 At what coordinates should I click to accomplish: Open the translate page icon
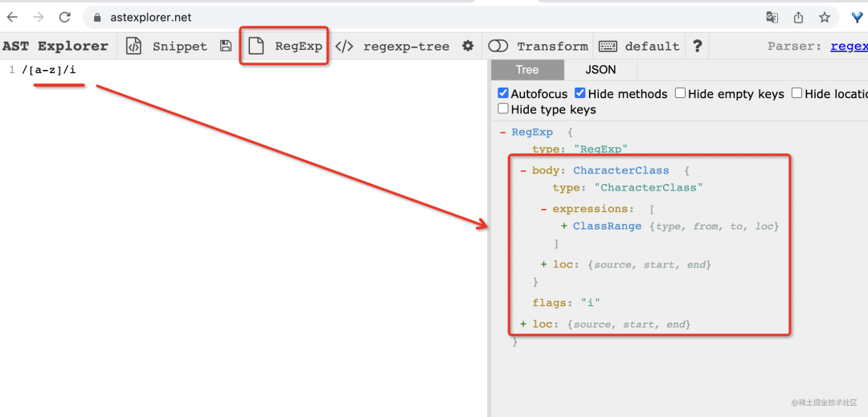tap(772, 17)
